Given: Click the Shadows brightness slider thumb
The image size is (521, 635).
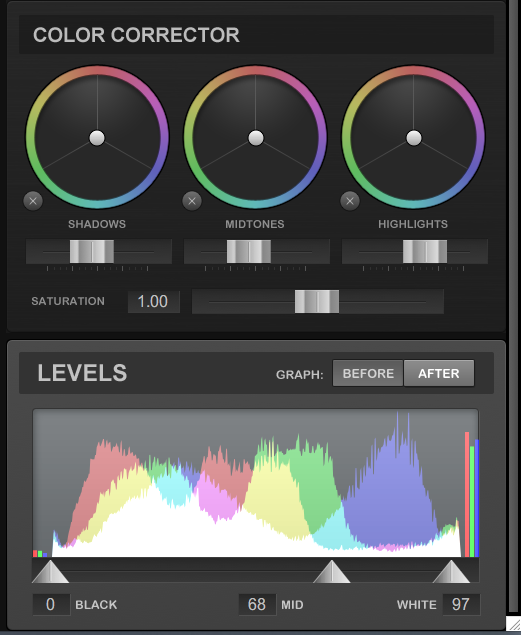Looking at the screenshot, I should (92, 251).
